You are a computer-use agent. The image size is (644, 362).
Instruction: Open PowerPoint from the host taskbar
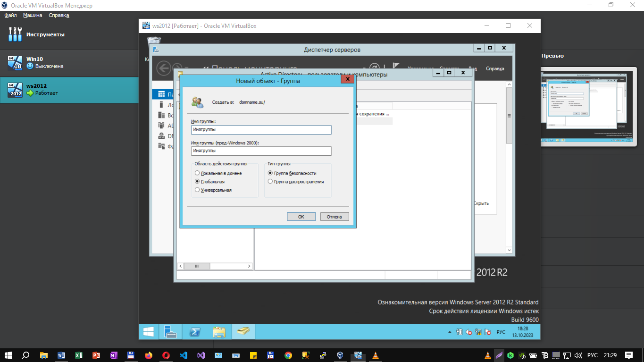tap(96, 355)
